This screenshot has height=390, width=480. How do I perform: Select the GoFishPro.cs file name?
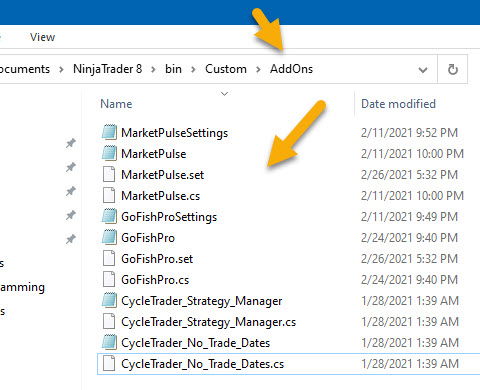pos(155,280)
